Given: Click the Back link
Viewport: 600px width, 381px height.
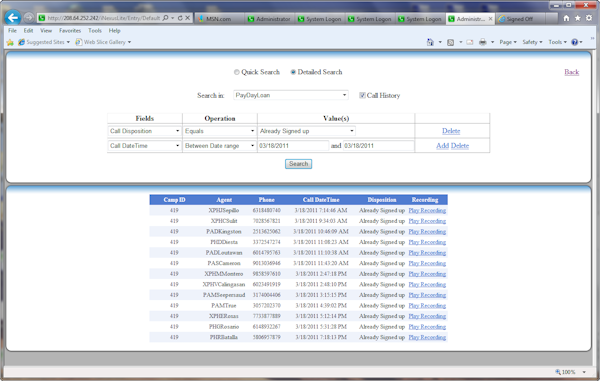Looking at the screenshot, I should click(572, 72).
